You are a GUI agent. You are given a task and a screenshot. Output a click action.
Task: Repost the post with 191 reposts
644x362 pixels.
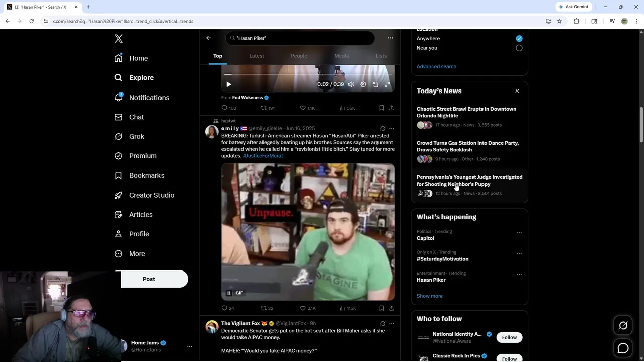click(x=268, y=108)
